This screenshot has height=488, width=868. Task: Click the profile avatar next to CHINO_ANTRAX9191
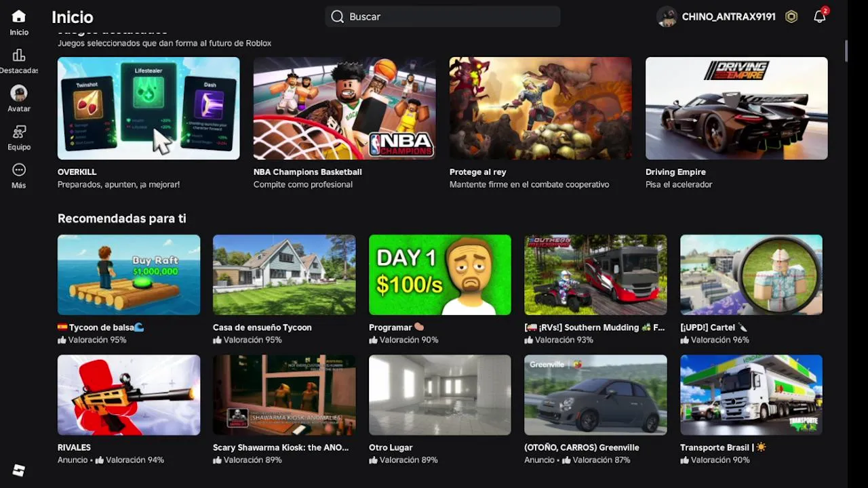tap(667, 17)
